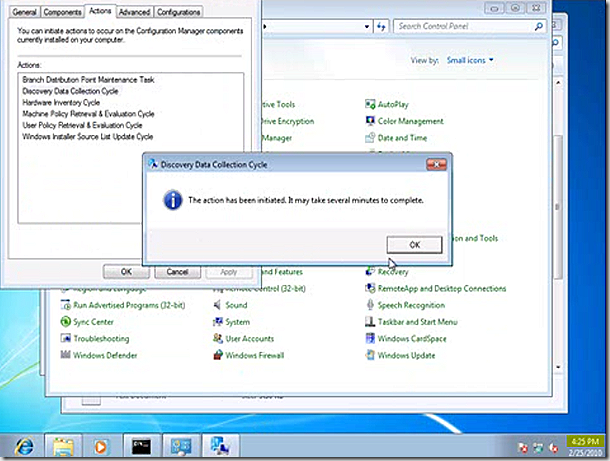This screenshot has width=610, height=461.
Task: Click the Windows Defender icon
Action: (x=65, y=355)
